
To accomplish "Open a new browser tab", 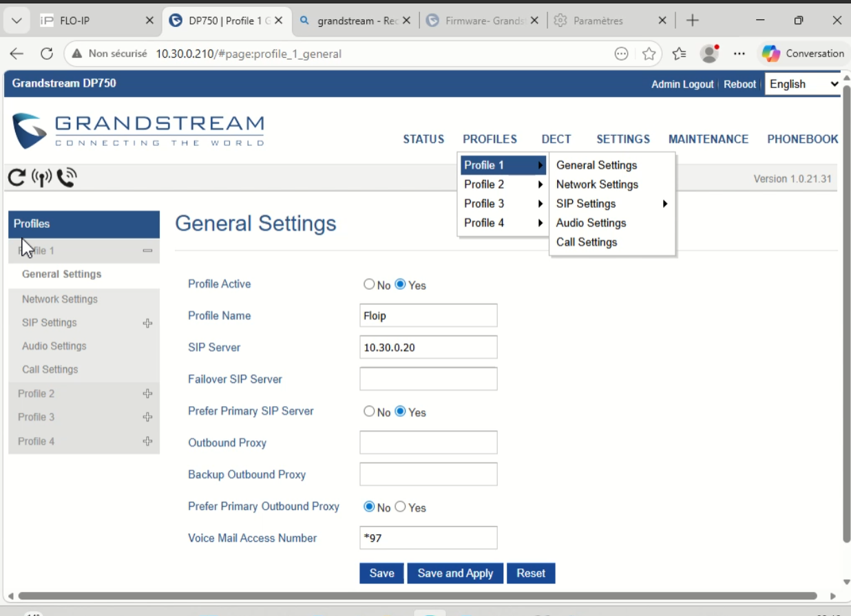I will 693,21.
